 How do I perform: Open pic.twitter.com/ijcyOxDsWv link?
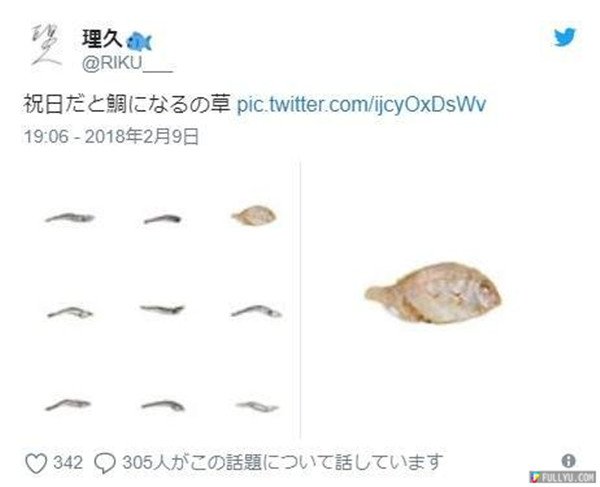[x=361, y=104]
